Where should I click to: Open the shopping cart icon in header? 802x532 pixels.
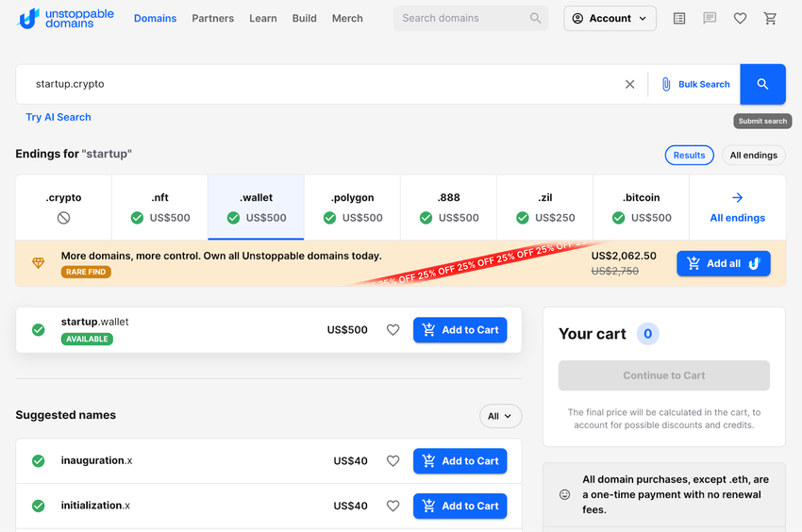(x=770, y=18)
